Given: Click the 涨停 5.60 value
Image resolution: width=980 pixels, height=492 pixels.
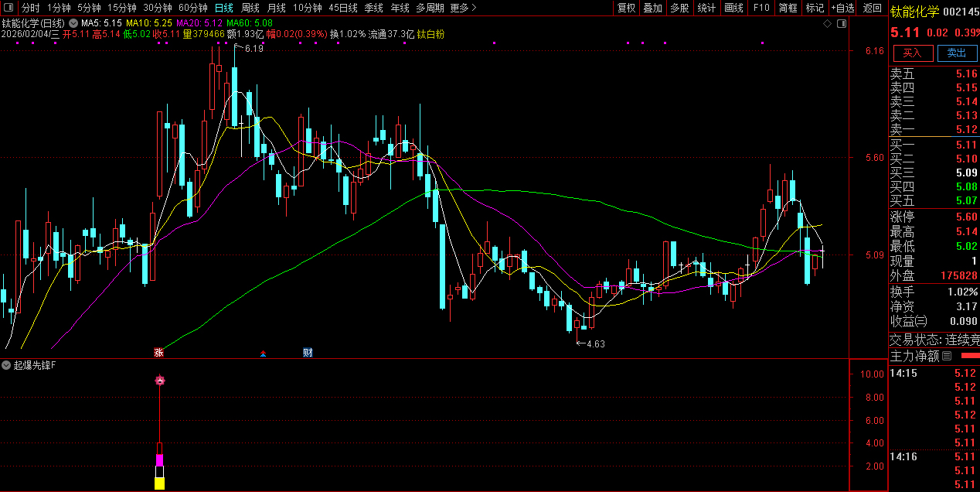Looking at the screenshot, I should click(966, 217).
